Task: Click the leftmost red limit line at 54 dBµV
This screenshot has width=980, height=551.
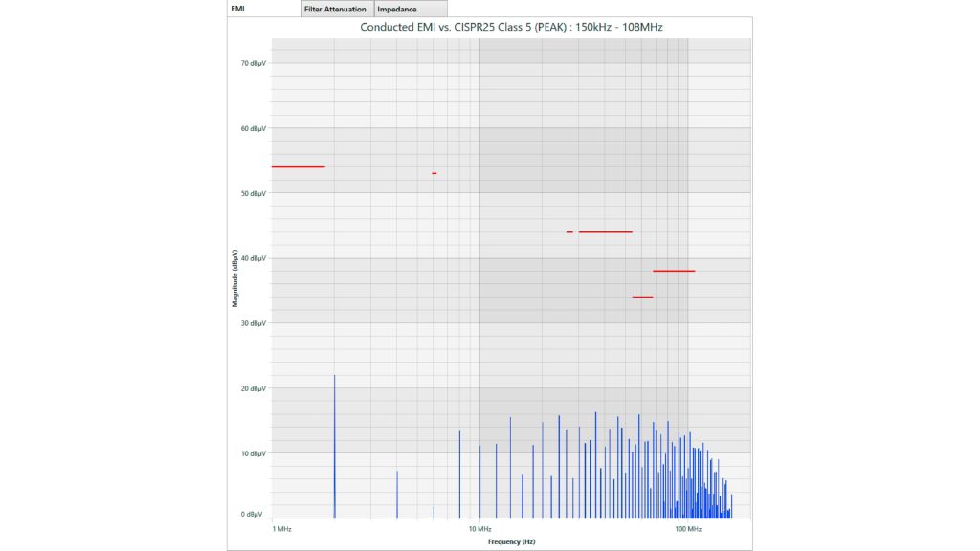Action: tap(298, 166)
